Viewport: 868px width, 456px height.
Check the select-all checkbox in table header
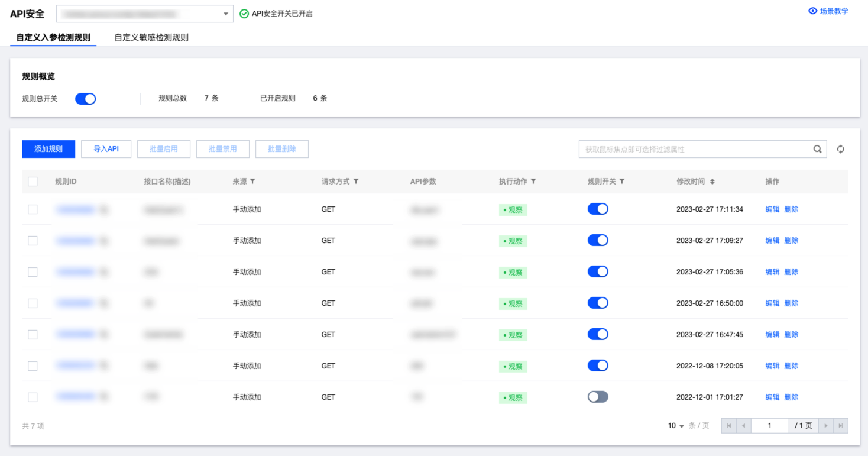click(33, 182)
